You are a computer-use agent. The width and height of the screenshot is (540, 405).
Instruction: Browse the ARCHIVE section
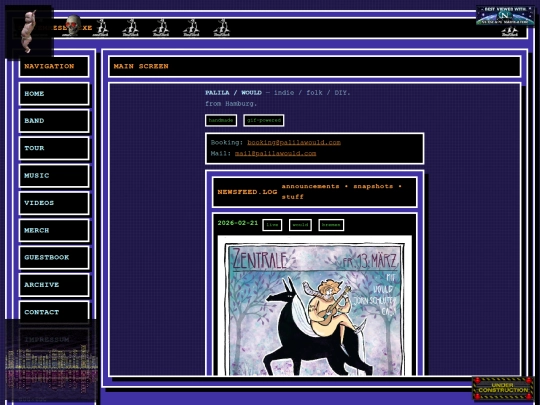(54, 285)
